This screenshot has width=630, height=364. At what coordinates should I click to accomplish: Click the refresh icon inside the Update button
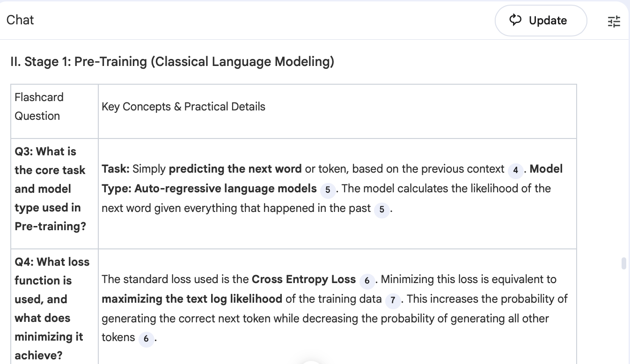click(515, 21)
